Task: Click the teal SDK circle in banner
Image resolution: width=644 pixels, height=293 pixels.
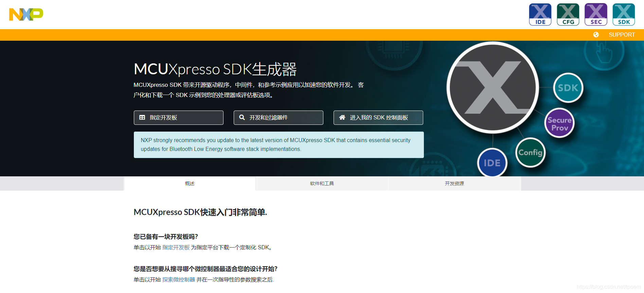Action: [x=568, y=88]
